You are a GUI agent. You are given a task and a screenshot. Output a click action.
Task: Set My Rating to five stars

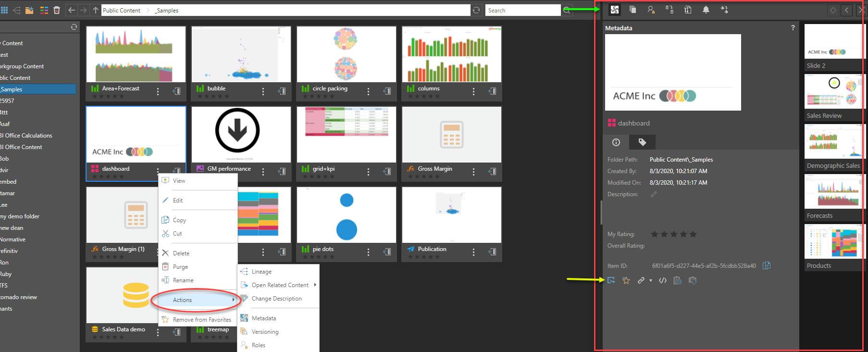pos(693,234)
